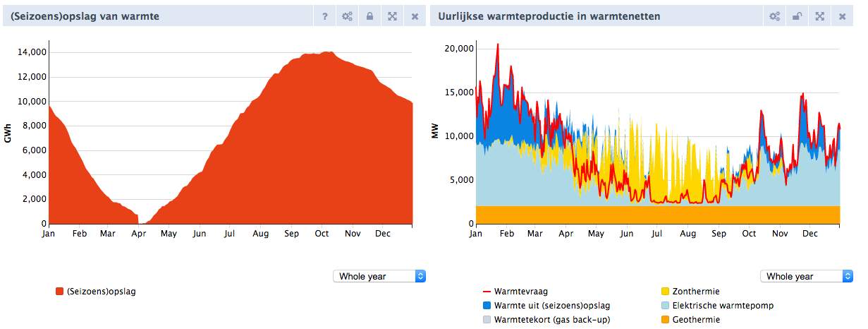
Task: Open Whole year dropdown under the storage chart
Action: (x=379, y=276)
